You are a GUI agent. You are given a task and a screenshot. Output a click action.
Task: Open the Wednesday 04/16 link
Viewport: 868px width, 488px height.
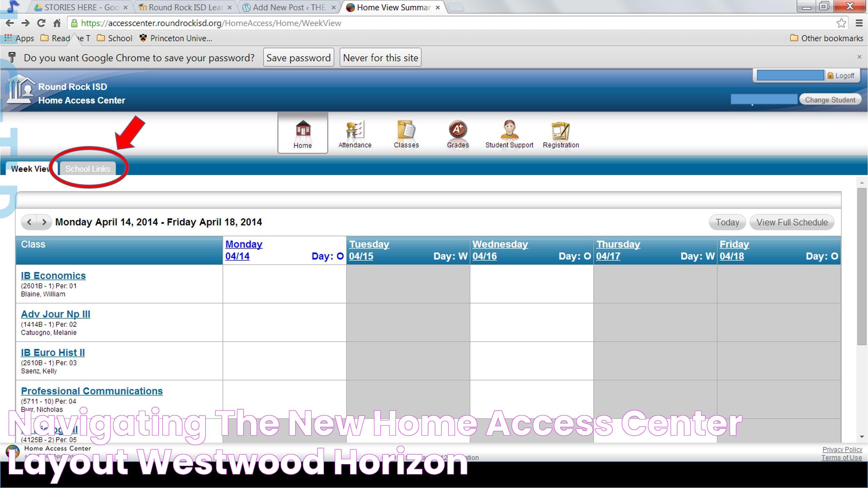tap(500, 250)
